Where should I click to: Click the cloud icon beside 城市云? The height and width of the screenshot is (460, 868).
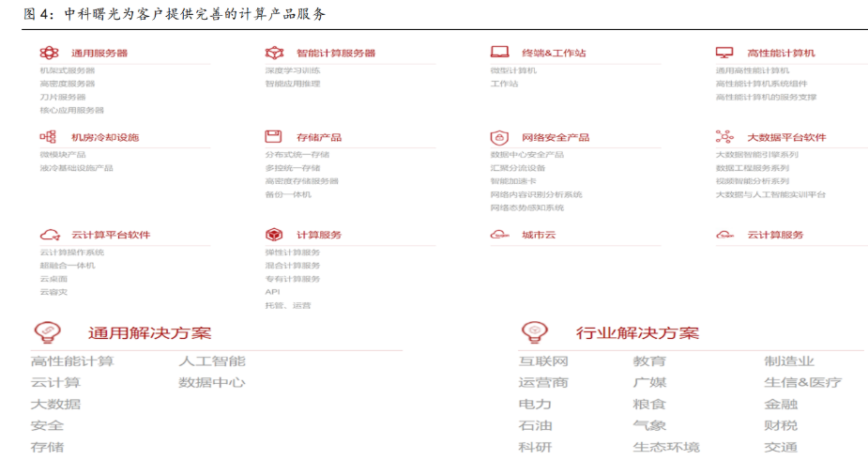[499, 235]
